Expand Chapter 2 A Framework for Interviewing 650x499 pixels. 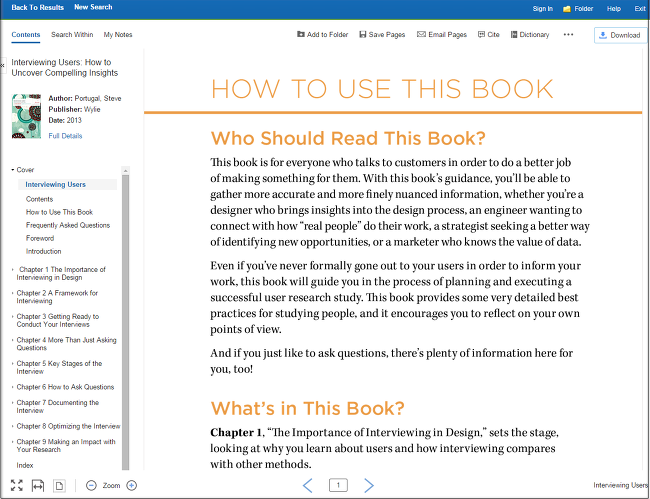[x=13, y=293]
